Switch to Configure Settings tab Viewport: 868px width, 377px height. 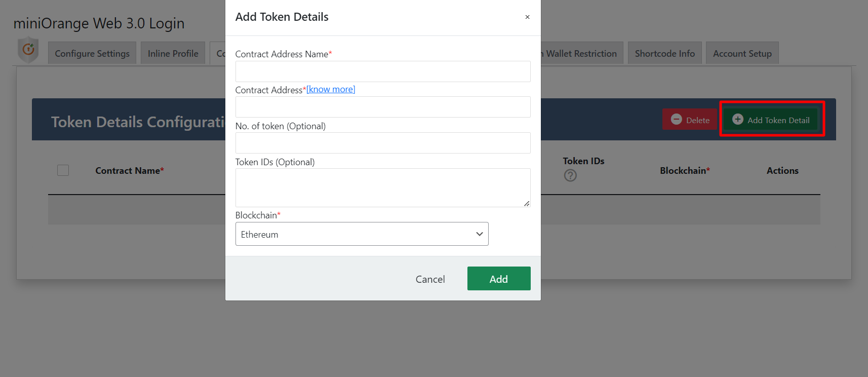point(92,53)
